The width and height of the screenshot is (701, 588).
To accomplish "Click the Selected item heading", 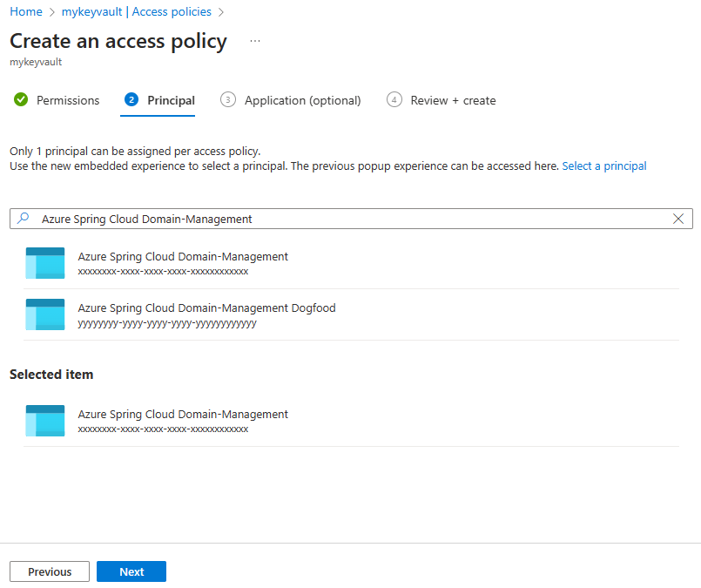I will (51, 375).
